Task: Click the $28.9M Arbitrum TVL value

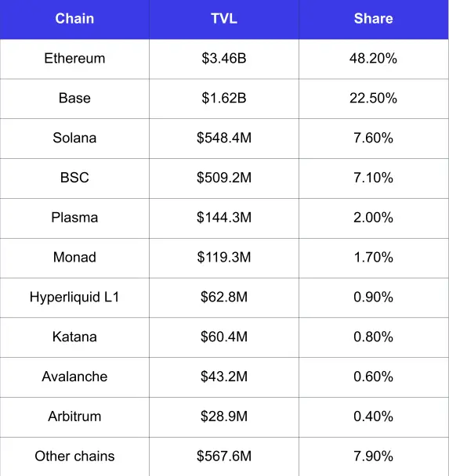Action: [x=224, y=416]
